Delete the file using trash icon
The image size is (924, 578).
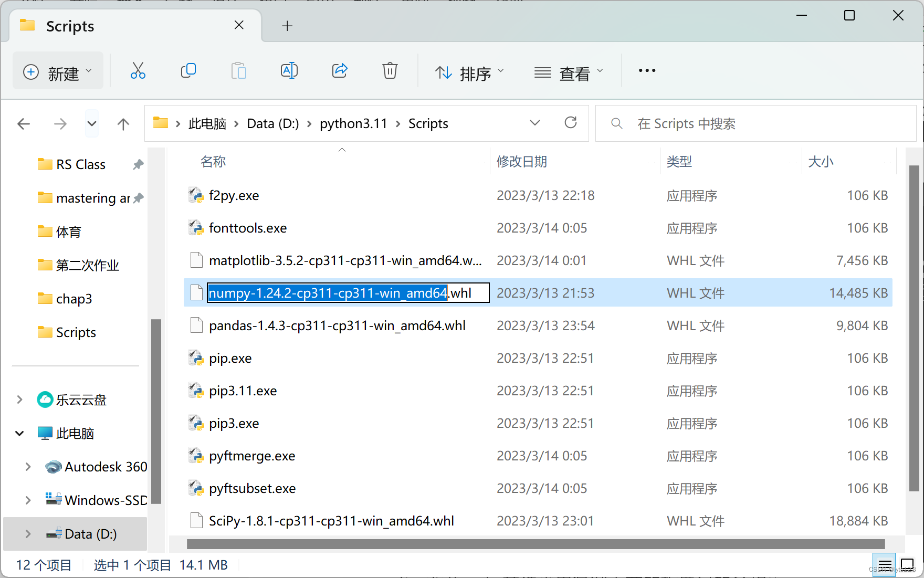click(390, 70)
